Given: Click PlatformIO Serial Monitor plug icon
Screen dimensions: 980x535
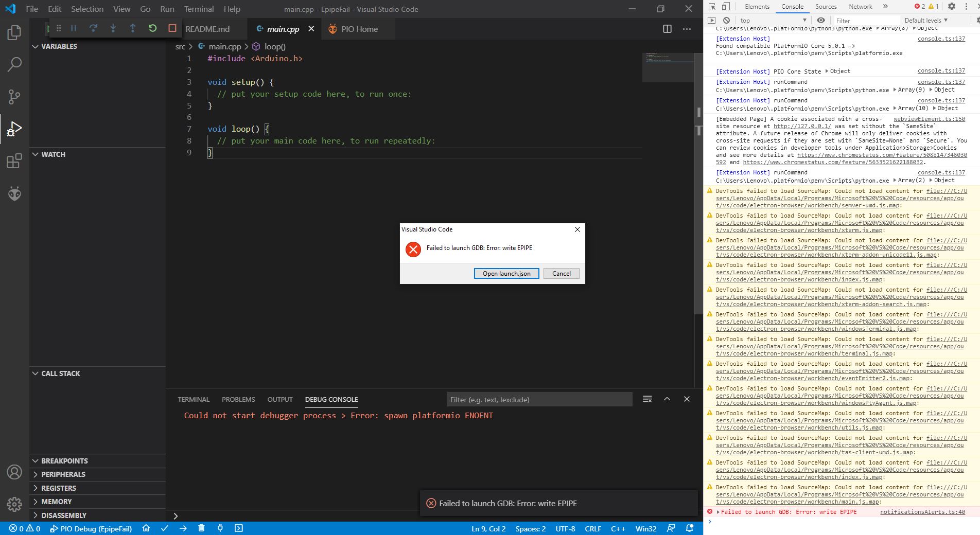Looking at the screenshot, I should tap(220, 528).
